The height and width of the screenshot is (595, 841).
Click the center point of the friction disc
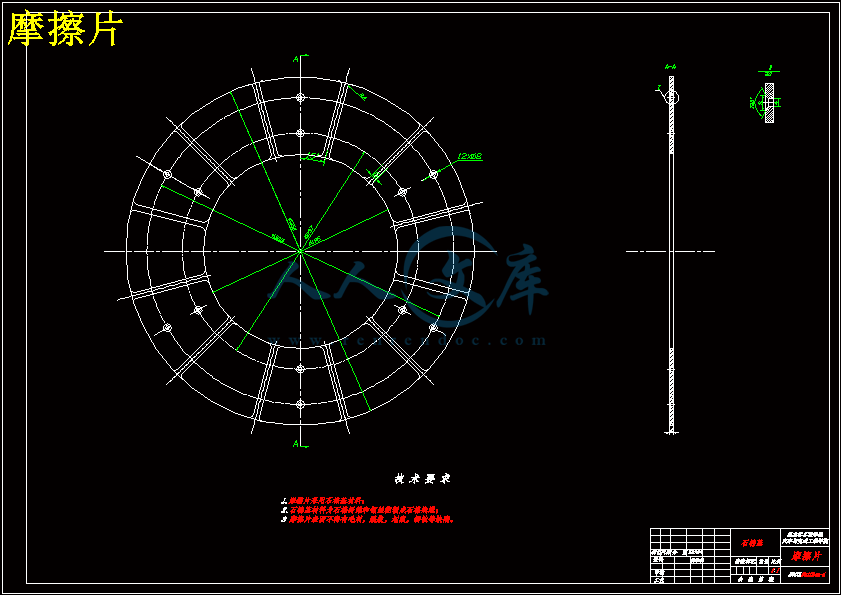pyautogui.click(x=299, y=251)
